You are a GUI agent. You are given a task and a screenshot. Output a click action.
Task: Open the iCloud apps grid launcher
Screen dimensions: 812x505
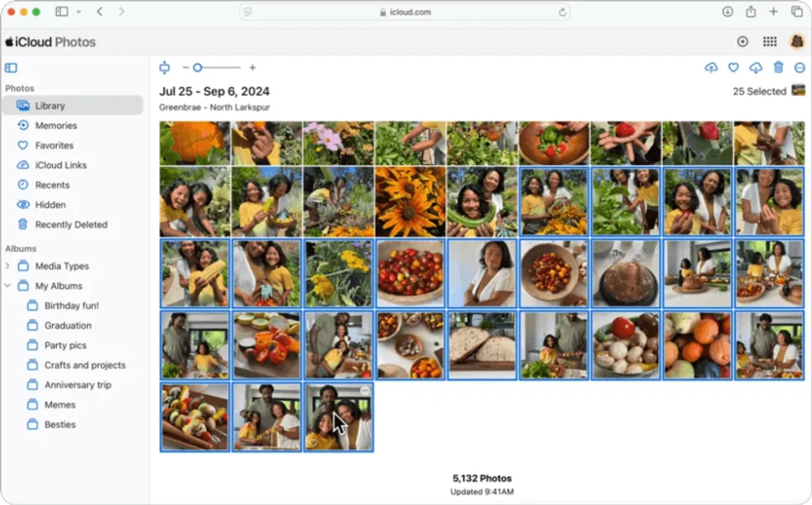[x=769, y=41]
